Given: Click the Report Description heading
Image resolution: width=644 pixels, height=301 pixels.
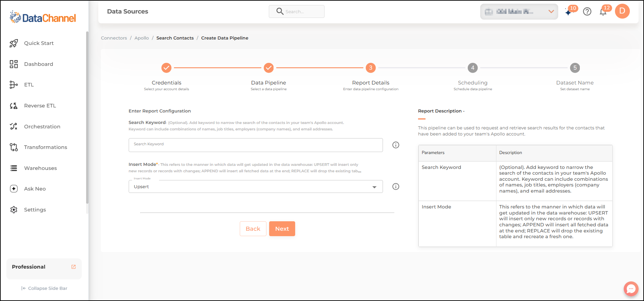Looking at the screenshot, I should click(x=441, y=111).
